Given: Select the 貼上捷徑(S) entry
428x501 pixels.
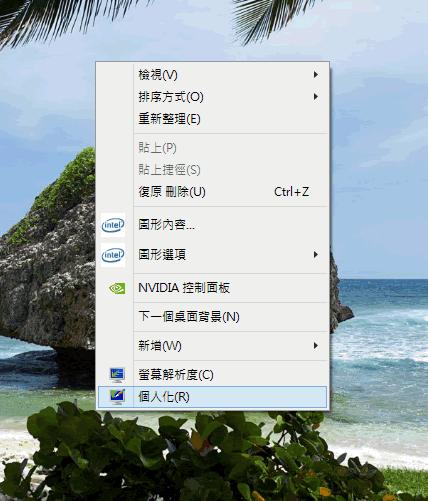Looking at the screenshot, I should pyautogui.click(x=212, y=170).
